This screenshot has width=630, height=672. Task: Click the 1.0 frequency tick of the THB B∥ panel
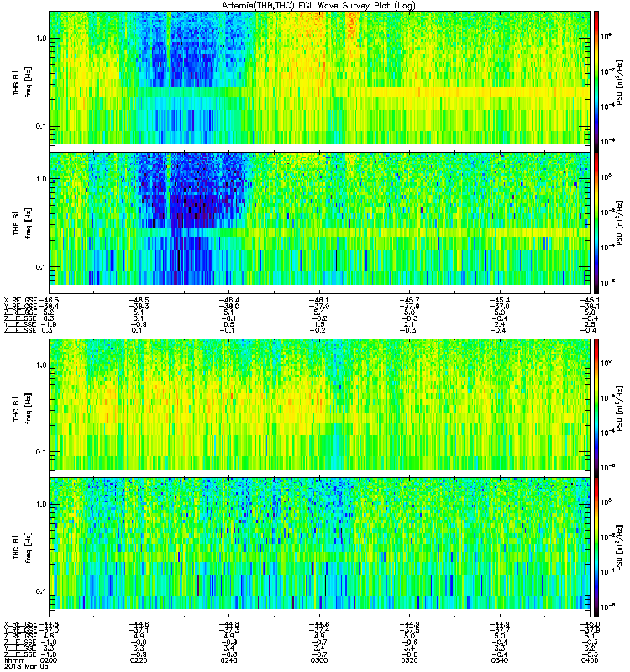coord(41,179)
